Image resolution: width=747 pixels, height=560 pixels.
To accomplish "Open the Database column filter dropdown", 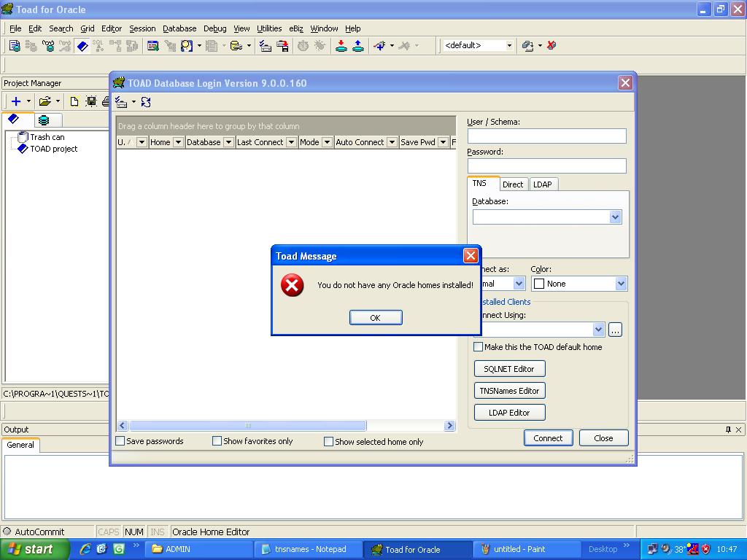I will click(x=228, y=142).
